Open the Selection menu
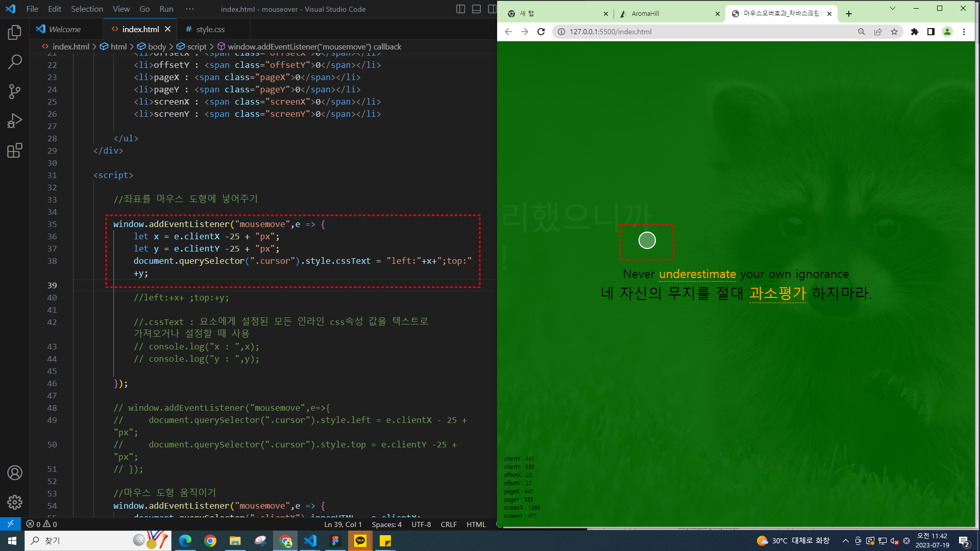Viewport: 980px width, 551px height. [x=87, y=9]
